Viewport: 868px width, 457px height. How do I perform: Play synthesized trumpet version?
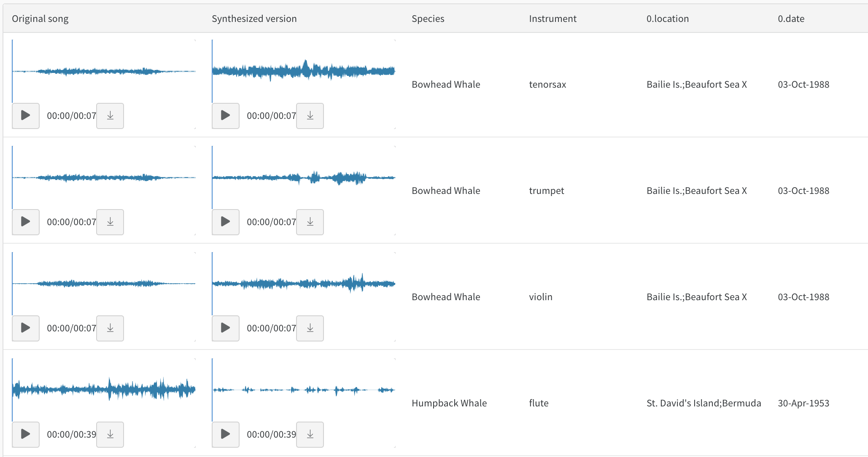pos(225,222)
